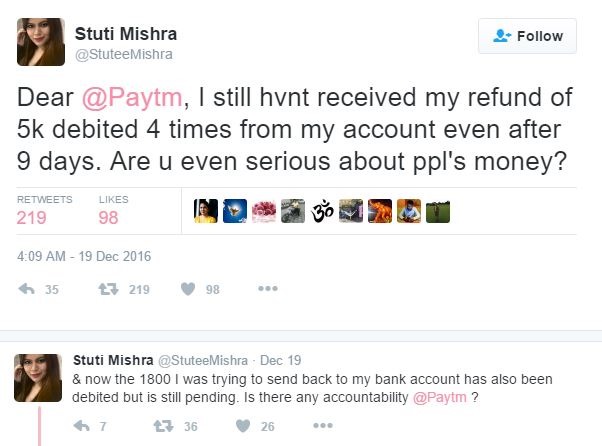602x446 pixels.
Task: Open reply tweet's small profile avatar
Action: (39, 377)
